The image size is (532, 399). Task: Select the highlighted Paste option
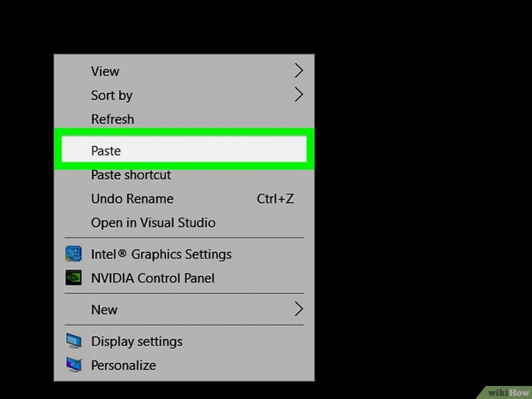pos(184,150)
